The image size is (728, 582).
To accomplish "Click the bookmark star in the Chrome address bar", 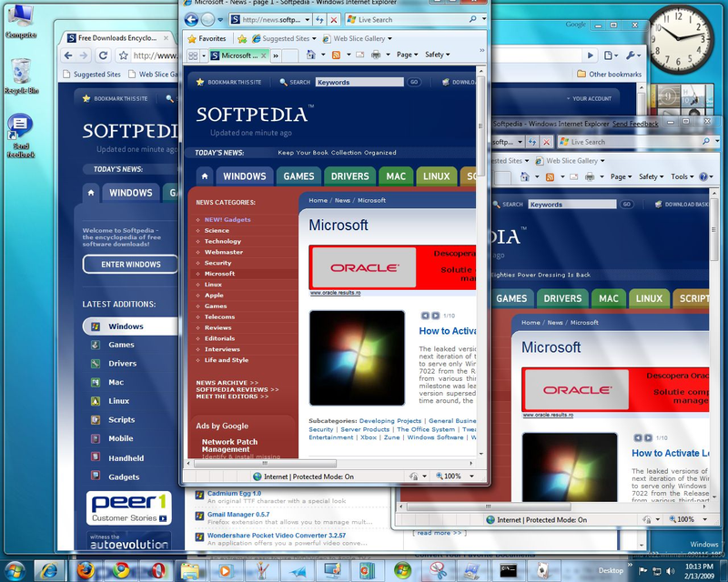I will 123,55.
